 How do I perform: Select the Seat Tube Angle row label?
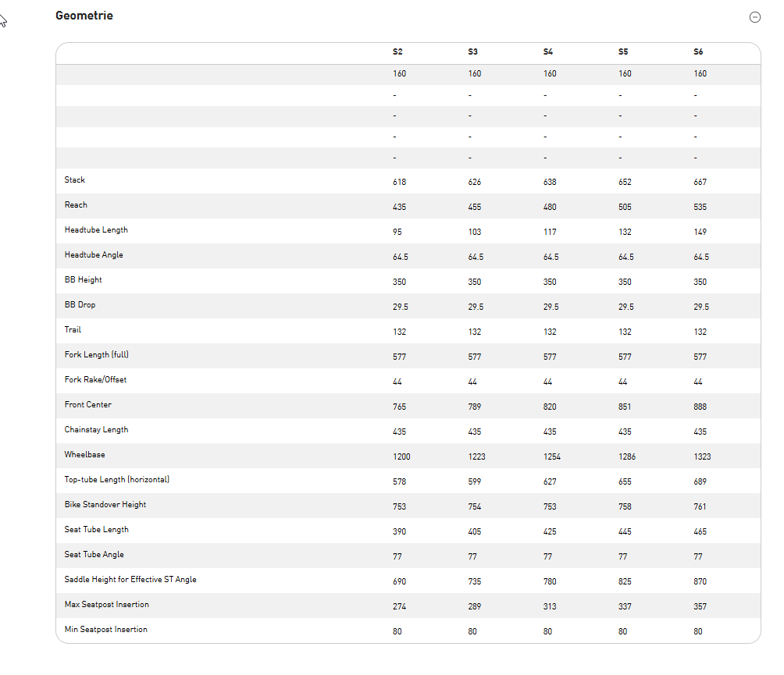pyautogui.click(x=94, y=555)
